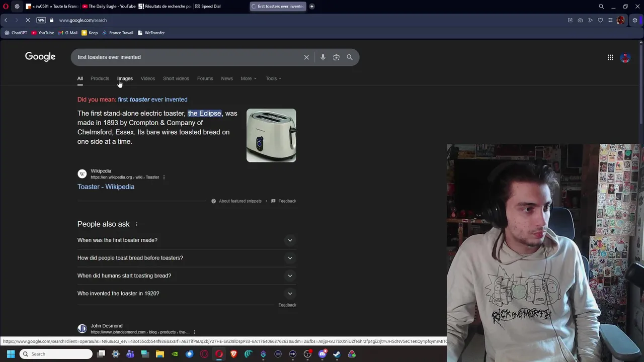644x362 pixels.
Task: Clear the Google search box text
Action: (x=306, y=57)
